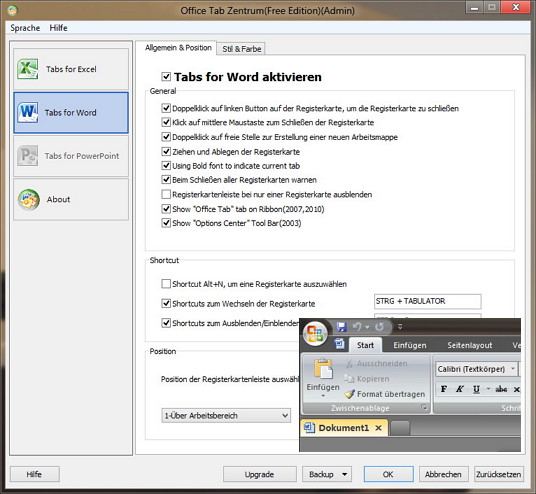Toggle Shortcuts zum Ausblenden/Einblenden checkbox
This screenshot has height=494, width=536.
[x=166, y=323]
